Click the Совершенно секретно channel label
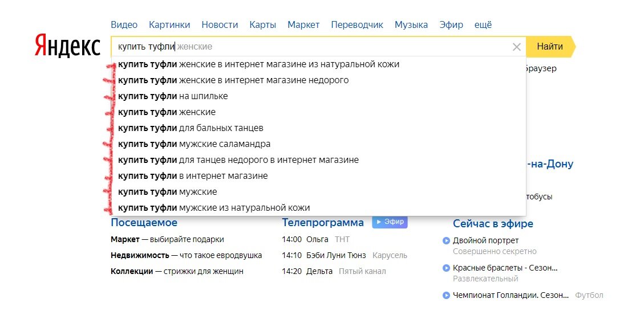This screenshot has width=644, height=315. 495,251
